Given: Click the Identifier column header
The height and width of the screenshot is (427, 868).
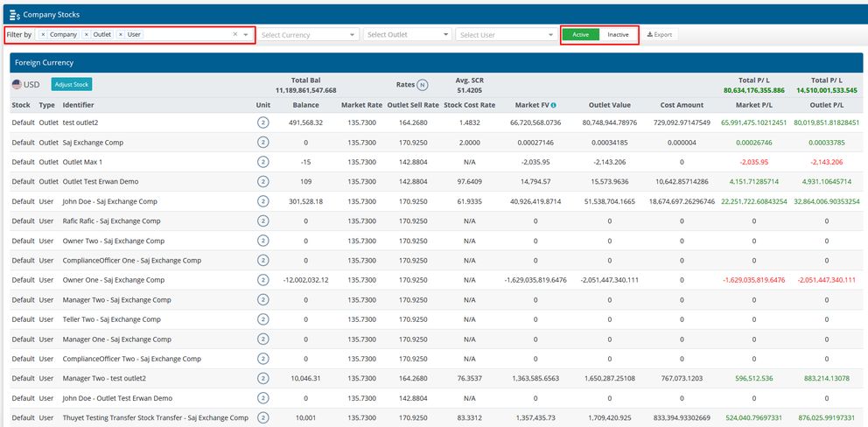Looking at the screenshot, I should coord(78,105).
